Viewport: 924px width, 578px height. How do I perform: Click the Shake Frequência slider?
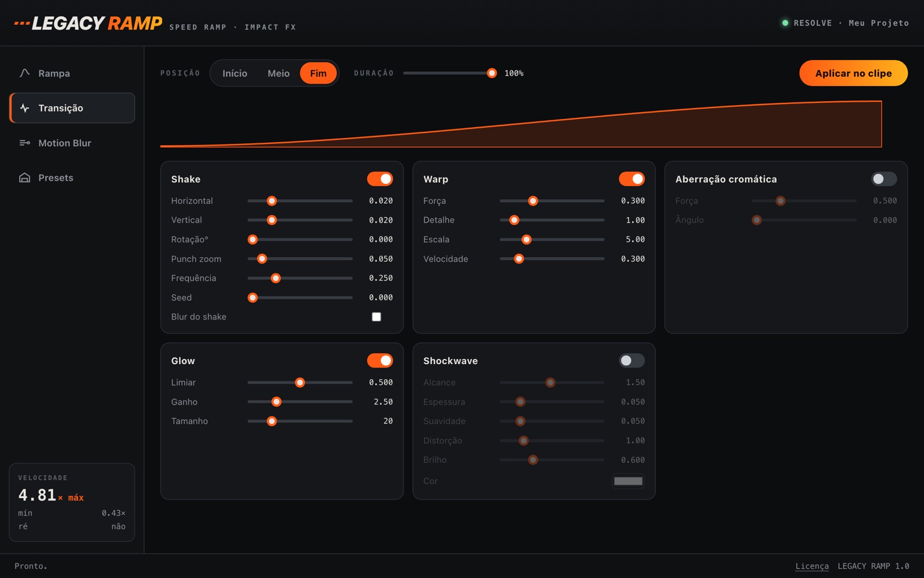[300, 278]
